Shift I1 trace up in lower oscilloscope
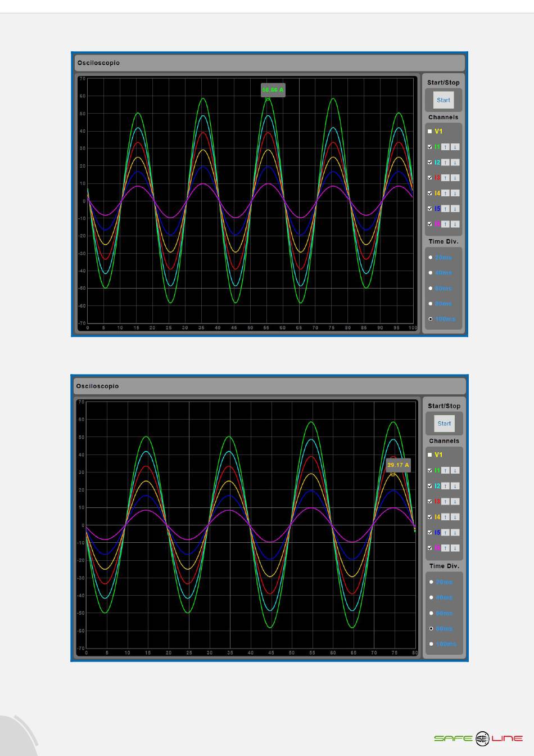The image size is (534, 756). point(445,470)
